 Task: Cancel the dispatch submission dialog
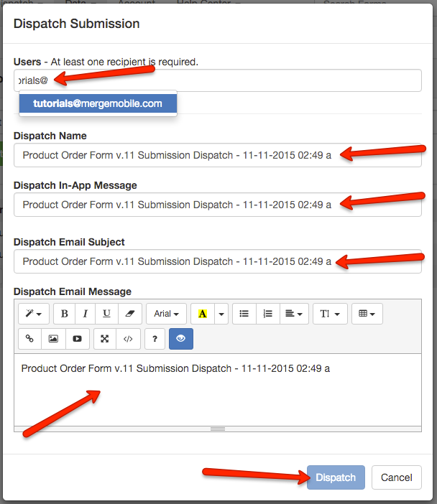[x=396, y=477]
